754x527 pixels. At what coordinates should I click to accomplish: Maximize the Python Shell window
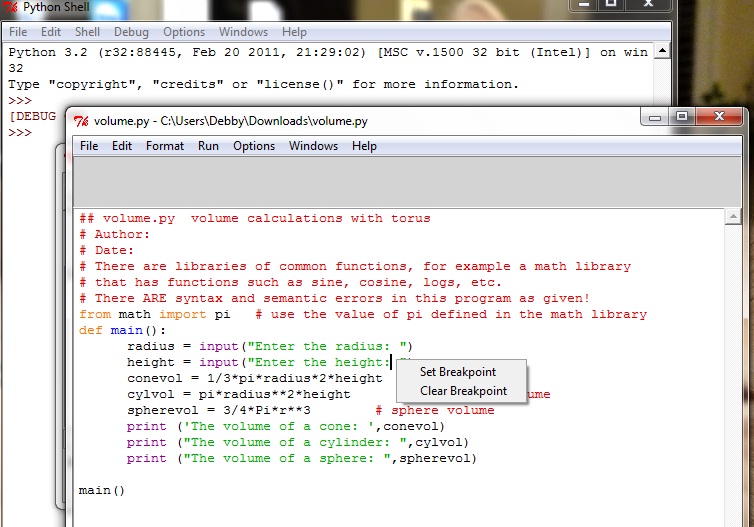click(x=611, y=4)
